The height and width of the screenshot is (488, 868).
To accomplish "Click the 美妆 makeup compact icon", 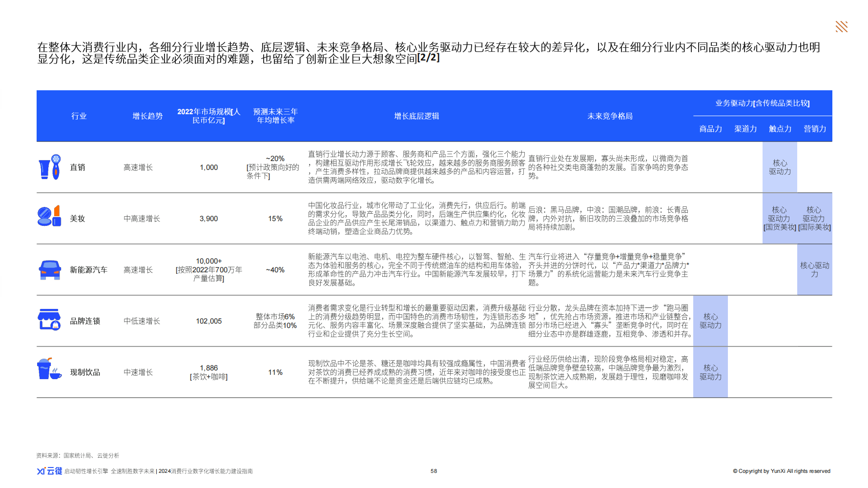I will (49, 216).
